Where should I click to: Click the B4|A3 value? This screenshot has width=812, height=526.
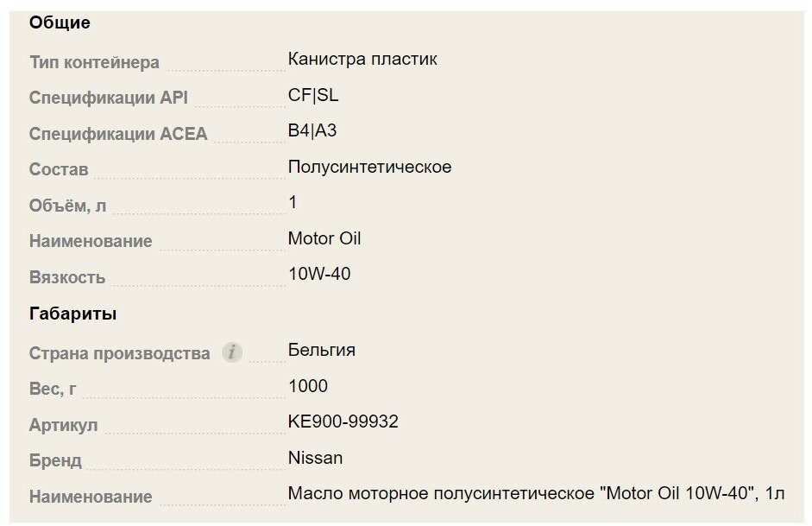(312, 130)
